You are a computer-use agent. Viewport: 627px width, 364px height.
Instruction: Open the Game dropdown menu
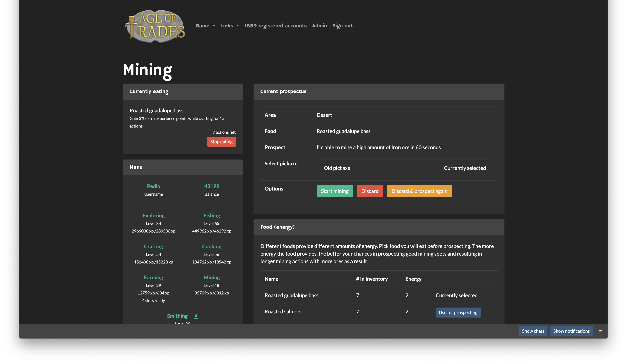point(205,25)
